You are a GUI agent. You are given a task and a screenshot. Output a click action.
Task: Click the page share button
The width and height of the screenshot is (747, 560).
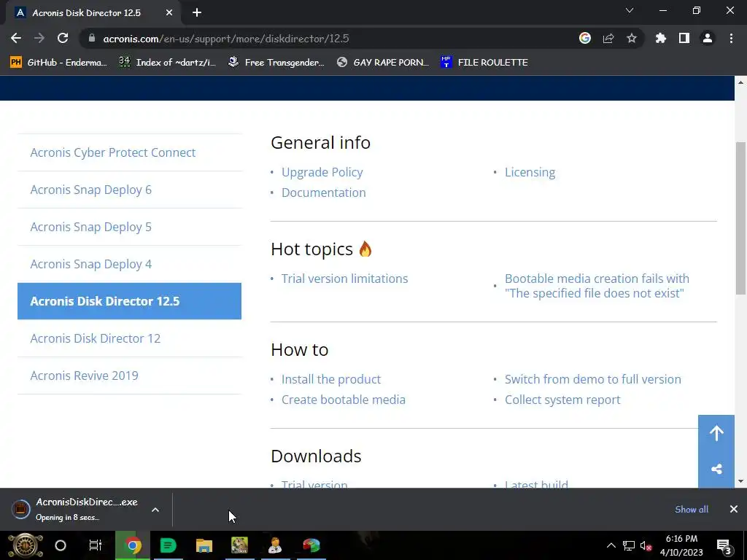716,469
